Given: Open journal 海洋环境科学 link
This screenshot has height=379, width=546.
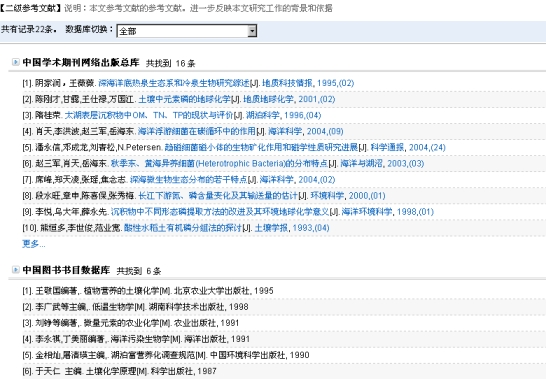Looking at the screenshot, I should [367, 211].
